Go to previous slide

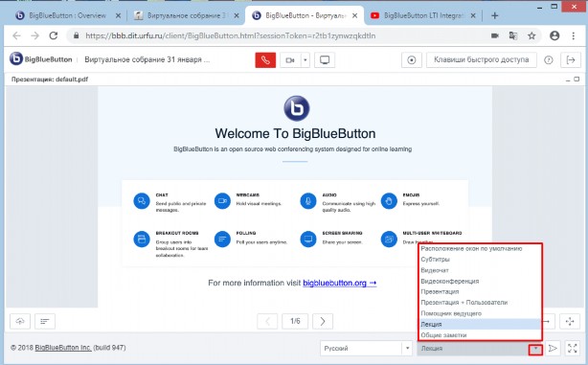tap(267, 321)
